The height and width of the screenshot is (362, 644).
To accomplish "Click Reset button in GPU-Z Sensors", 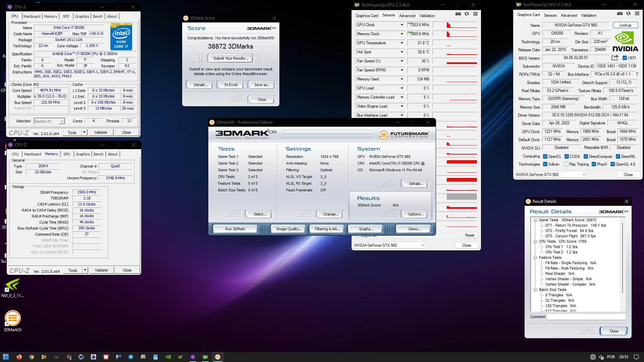I will pos(470,235).
